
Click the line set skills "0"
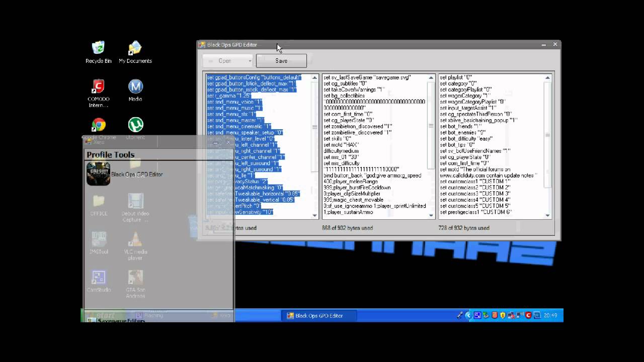coord(338,139)
